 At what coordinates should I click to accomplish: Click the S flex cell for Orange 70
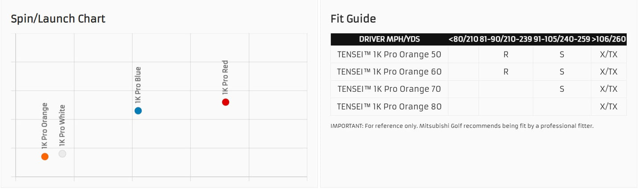[562, 89]
